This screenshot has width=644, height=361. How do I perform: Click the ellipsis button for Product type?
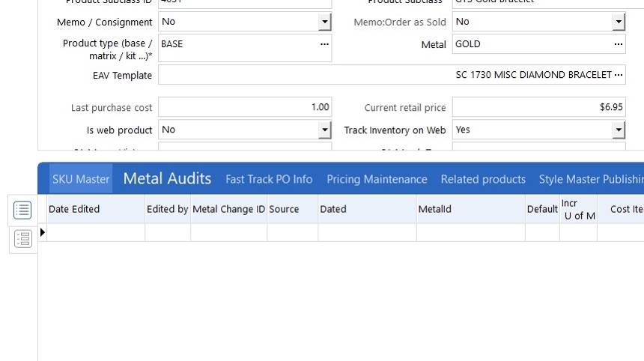click(324, 44)
